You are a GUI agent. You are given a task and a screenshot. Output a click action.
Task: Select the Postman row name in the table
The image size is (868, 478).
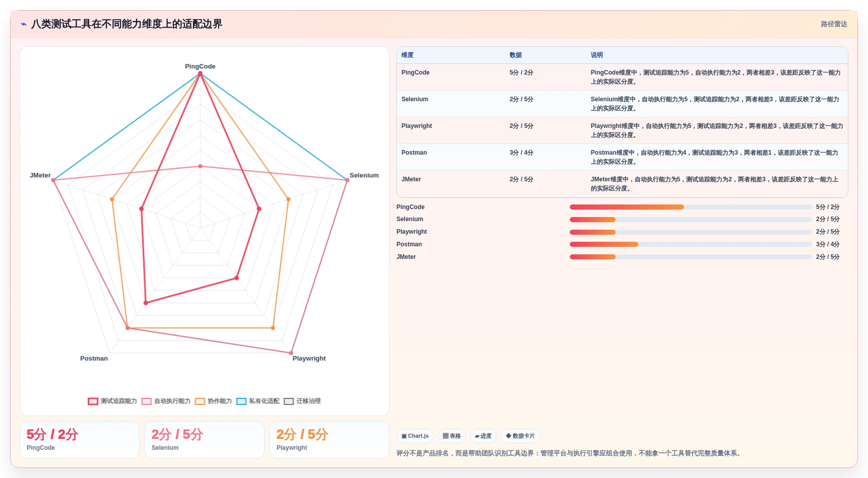(x=414, y=153)
